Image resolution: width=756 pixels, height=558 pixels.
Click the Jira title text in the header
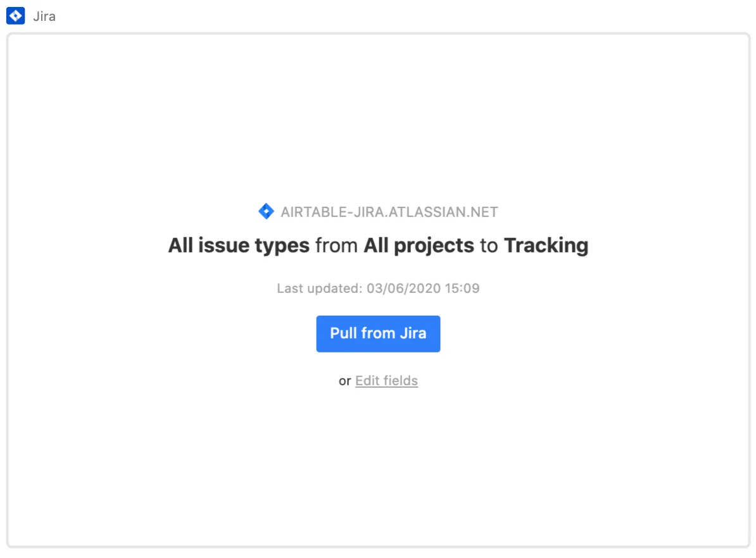[x=44, y=16]
